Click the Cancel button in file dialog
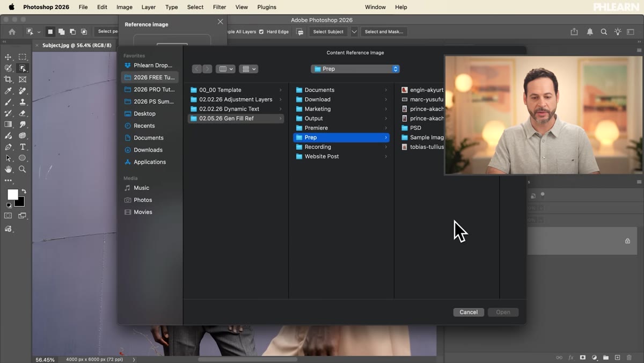 469,312
